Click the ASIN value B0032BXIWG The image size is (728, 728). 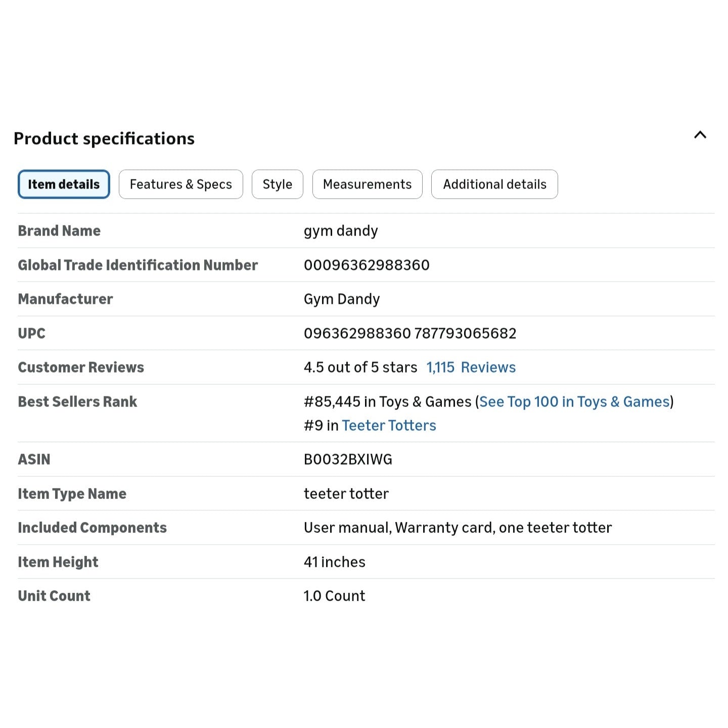click(x=348, y=459)
